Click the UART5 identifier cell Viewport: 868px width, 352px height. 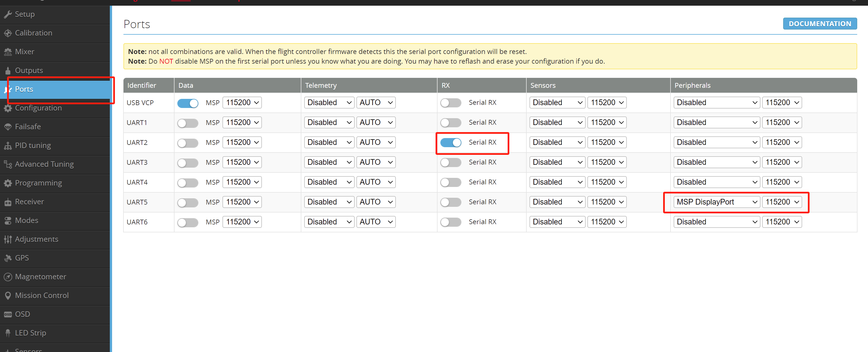(x=149, y=202)
